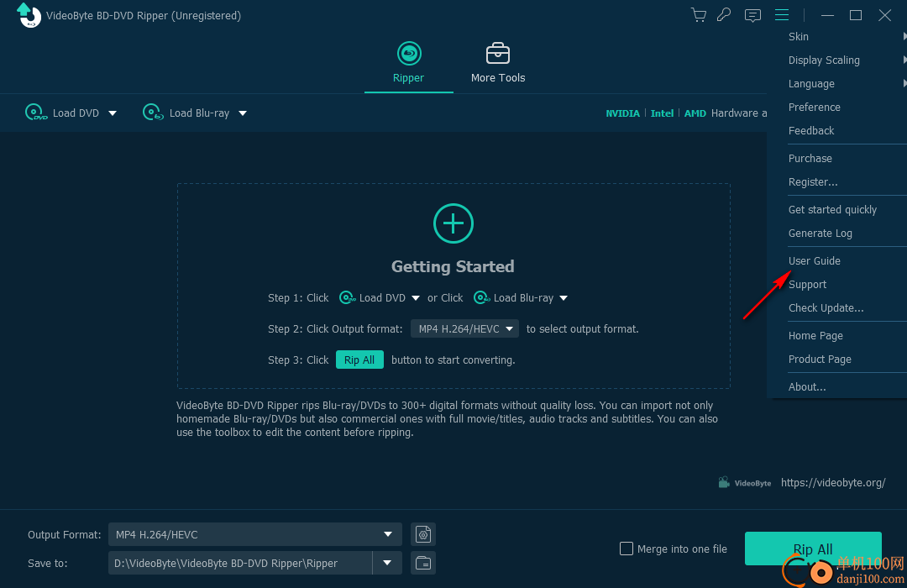
Task: Toggle the hamburger menu icon
Action: pyautogui.click(x=782, y=15)
